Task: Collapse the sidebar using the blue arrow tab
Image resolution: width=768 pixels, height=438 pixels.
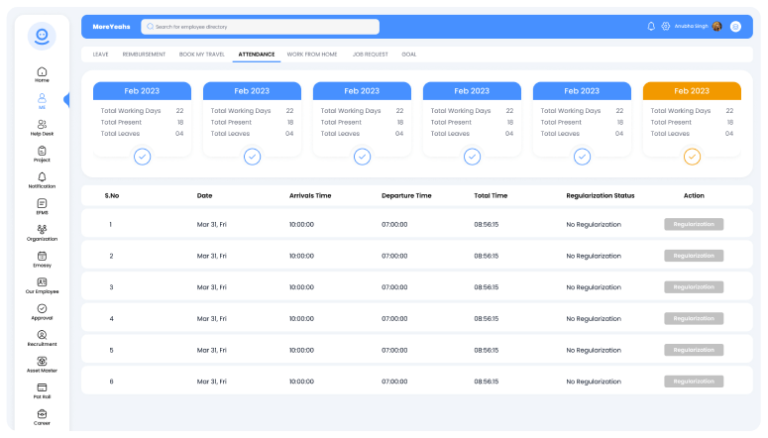Action: click(66, 100)
